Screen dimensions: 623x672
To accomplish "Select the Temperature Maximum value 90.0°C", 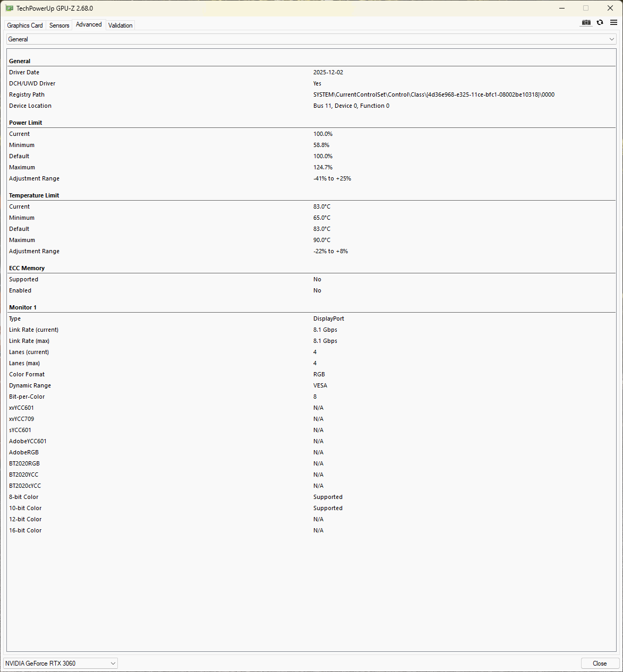I will pyautogui.click(x=322, y=240).
